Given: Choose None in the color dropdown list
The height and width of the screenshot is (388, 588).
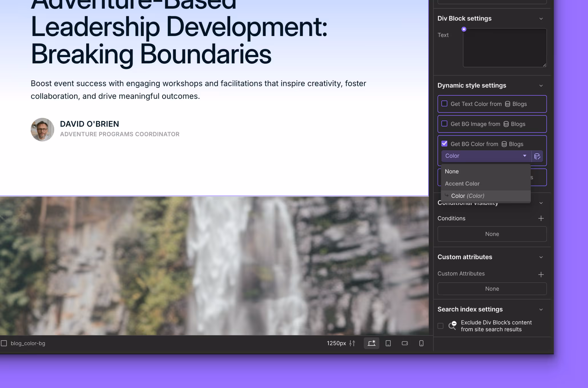Looking at the screenshot, I should pyautogui.click(x=452, y=171).
